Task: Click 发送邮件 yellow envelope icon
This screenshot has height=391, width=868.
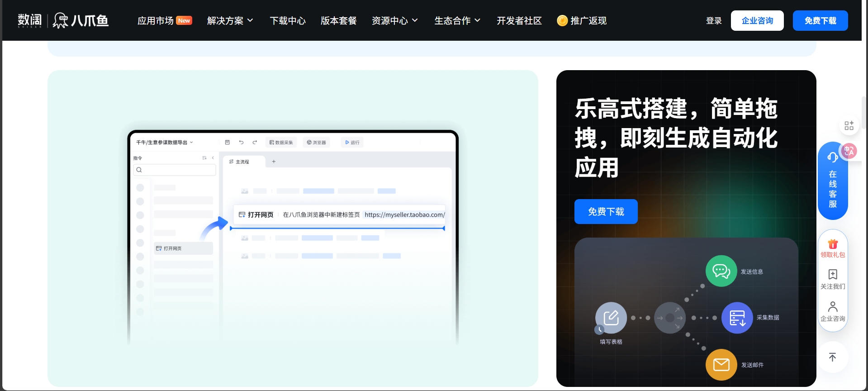Action: 721,364
